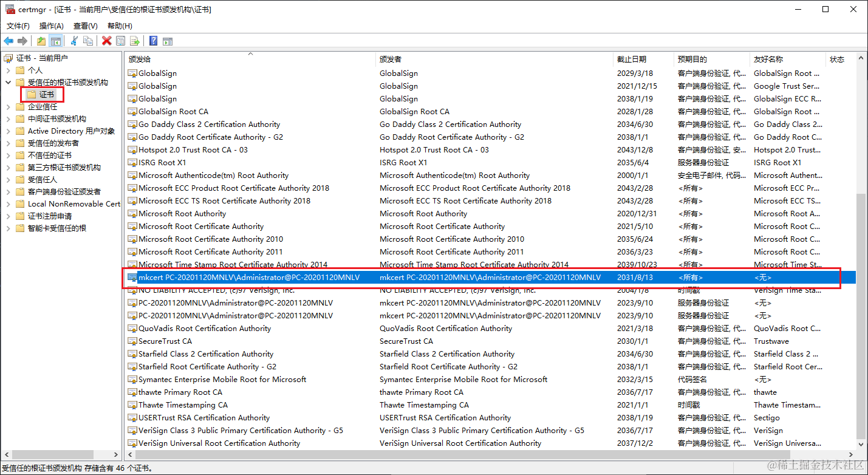The width and height of the screenshot is (868, 475).
Task: Click the folder icon of 证书注册申请
Action: point(20,216)
